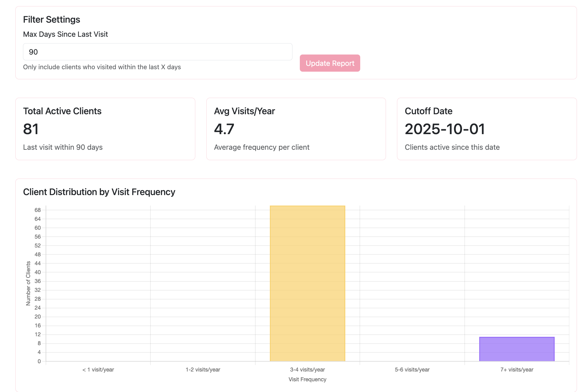
Task: Click the 'Only include clients who visited' helper text
Action: point(102,67)
